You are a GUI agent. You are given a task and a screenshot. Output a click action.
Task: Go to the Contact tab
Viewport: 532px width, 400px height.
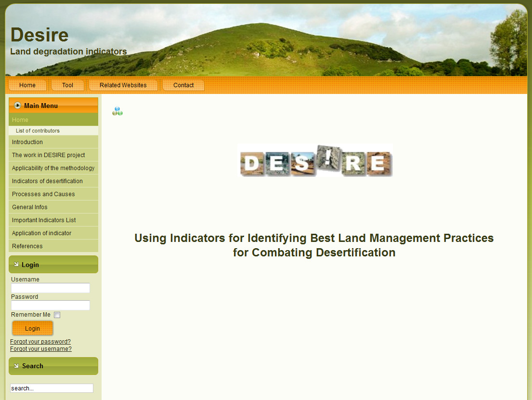[x=183, y=85]
